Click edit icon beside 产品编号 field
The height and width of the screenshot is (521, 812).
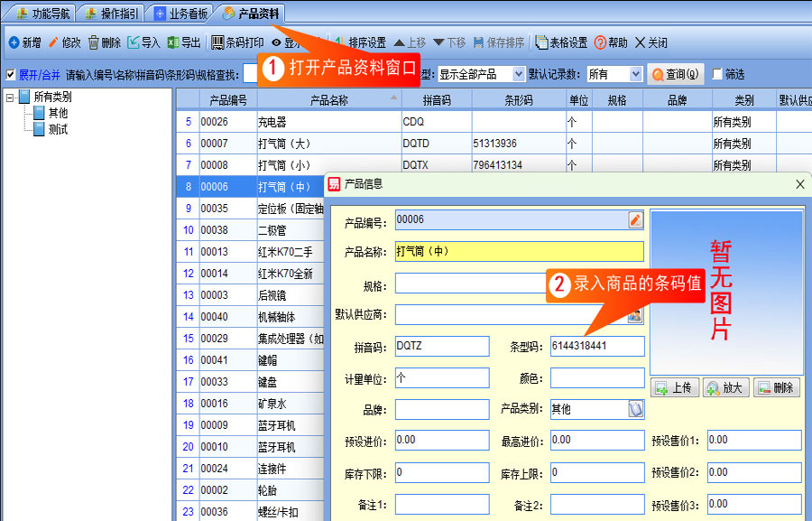click(x=635, y=219)
